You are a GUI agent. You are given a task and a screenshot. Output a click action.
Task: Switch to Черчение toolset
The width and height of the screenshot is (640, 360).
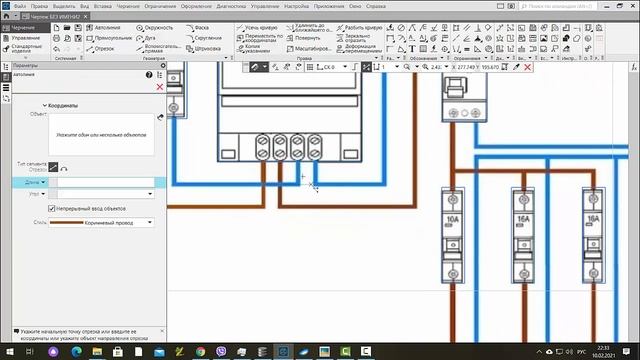pos(24,28)
